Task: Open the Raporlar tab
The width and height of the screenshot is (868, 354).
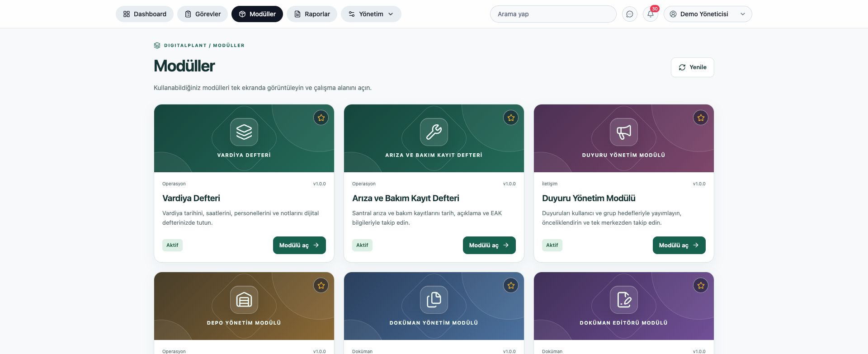Action: click(312, 14)
